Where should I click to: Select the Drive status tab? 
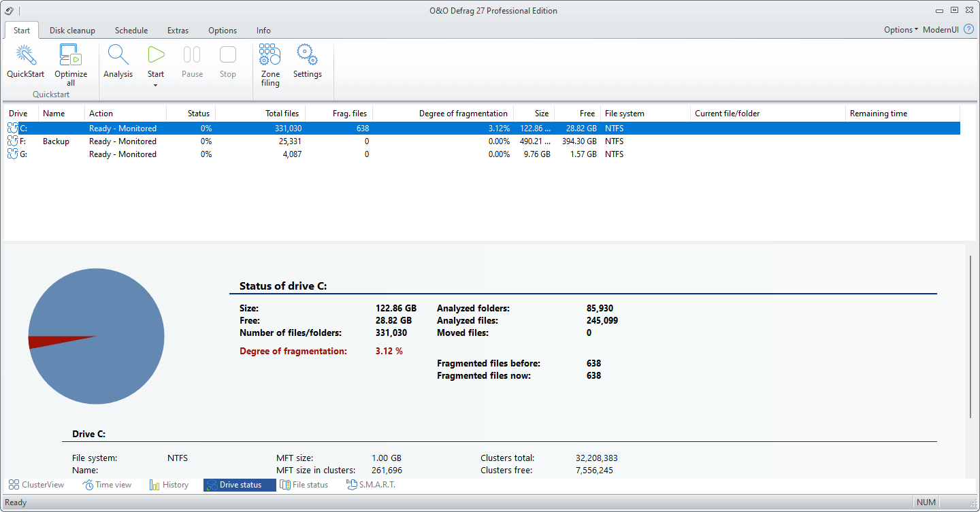(x=240, y=485)
